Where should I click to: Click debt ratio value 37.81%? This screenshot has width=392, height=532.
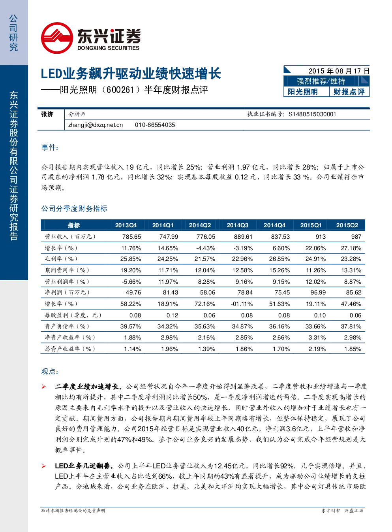click(351, 326)
